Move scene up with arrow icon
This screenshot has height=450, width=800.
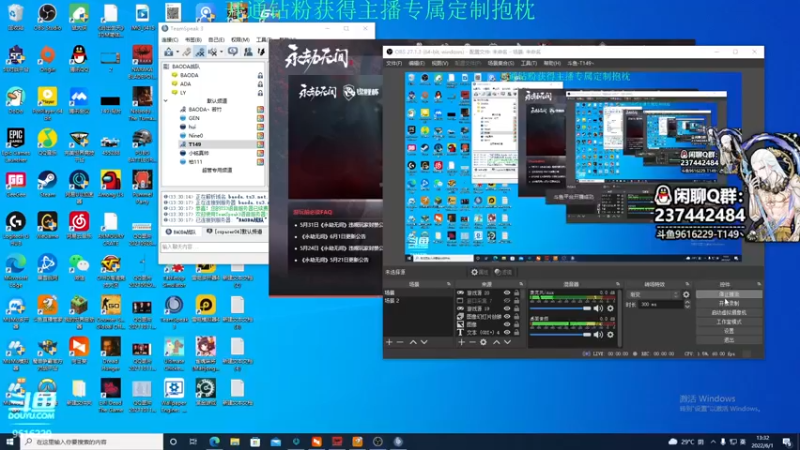pyautogui.click(x=413, y=342)
